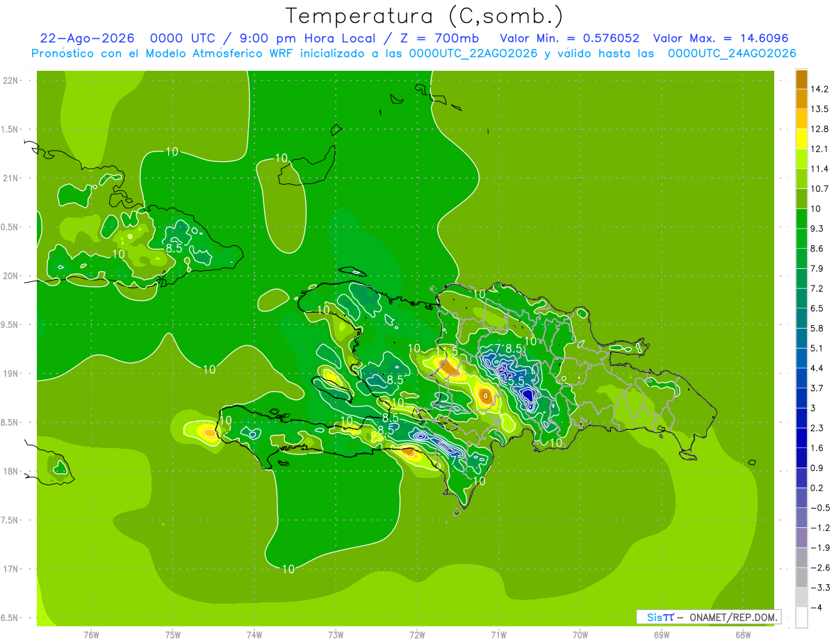The height and width of the screenshot is (644, 834).
Task: Click the legend value 7.9
Action: [817, 269]
